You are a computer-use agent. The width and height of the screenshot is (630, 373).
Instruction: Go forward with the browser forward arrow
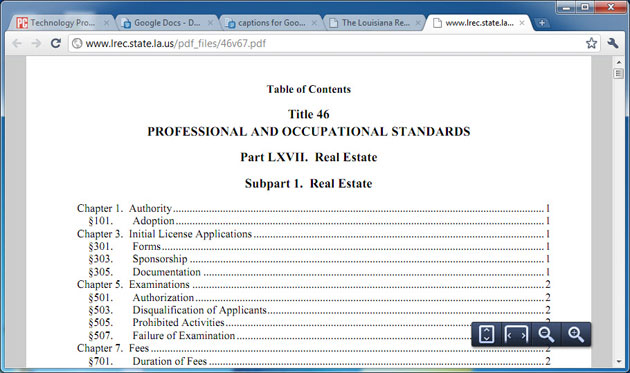click(x=36, y=43)
